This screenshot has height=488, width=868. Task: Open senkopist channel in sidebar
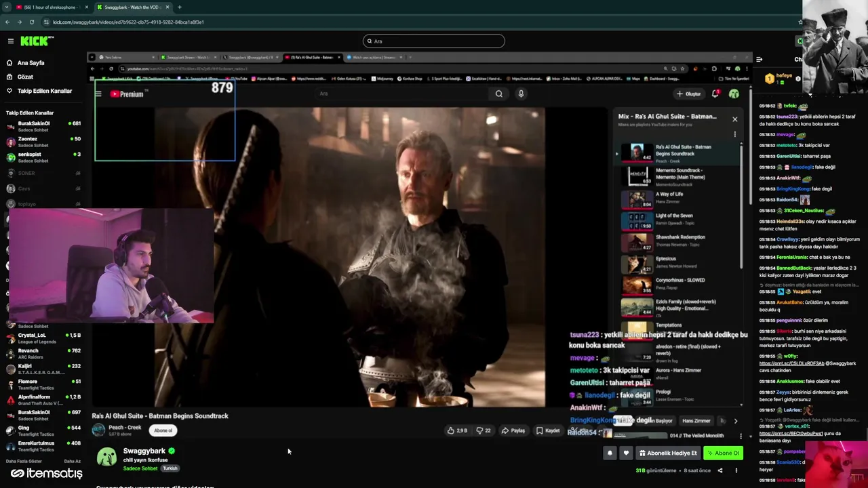click(43, 157)
